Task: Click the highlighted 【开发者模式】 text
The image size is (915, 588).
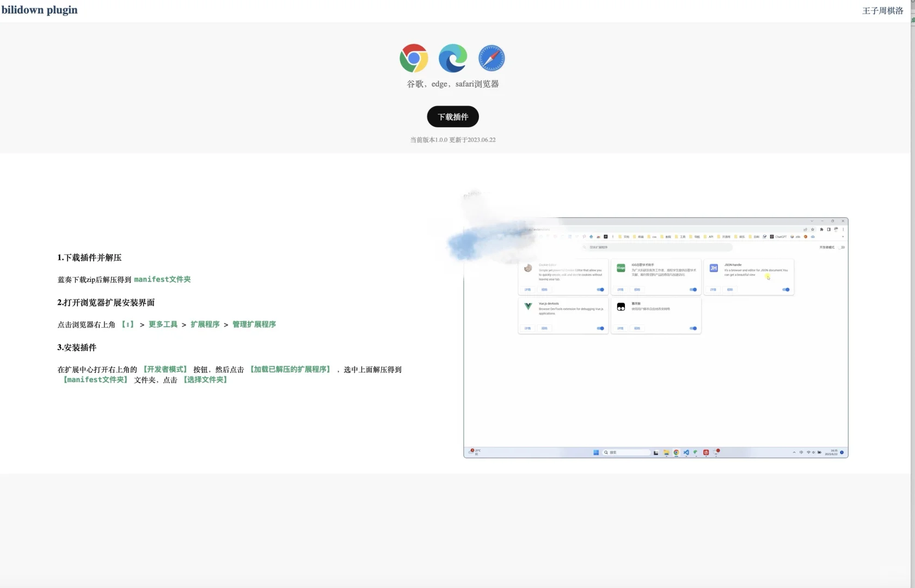Action: [x=165, y=370]
